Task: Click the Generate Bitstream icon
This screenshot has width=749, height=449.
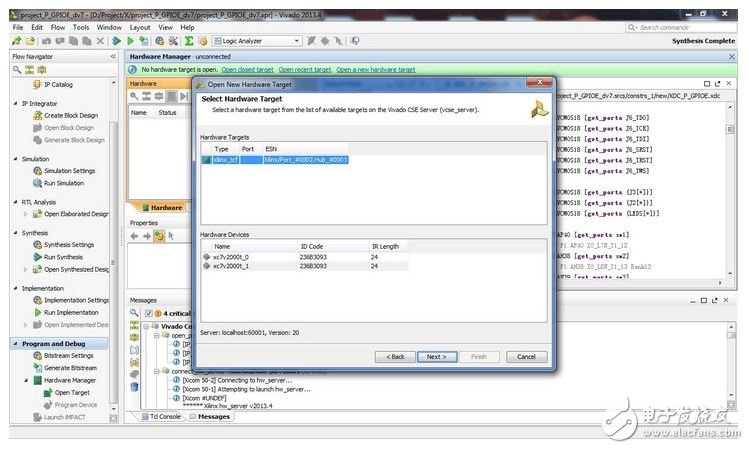Action: pos(37,368)
